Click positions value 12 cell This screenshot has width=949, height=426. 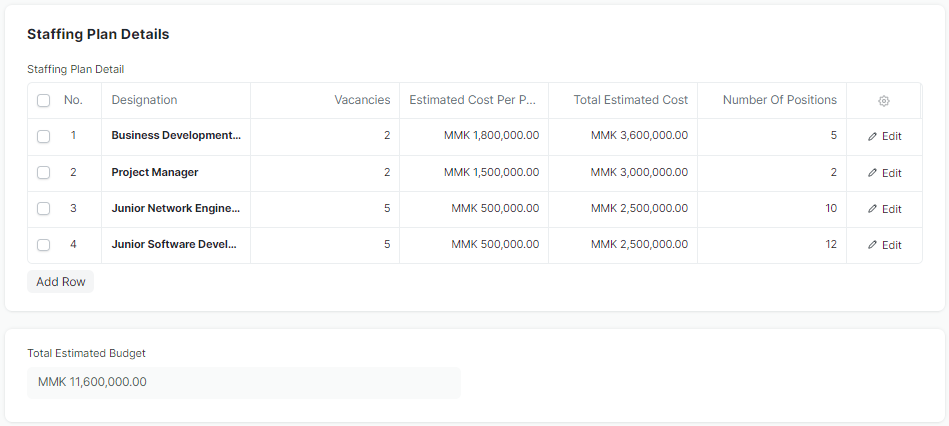[x=772, y=245]
